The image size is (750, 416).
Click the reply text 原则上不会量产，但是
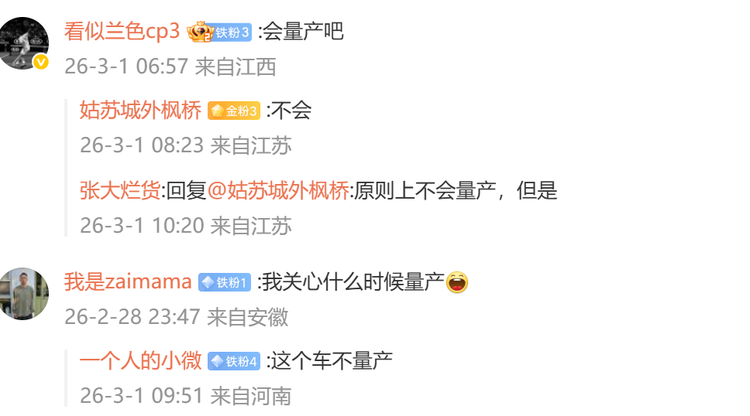pyautogui.click(x=456, y=191)
